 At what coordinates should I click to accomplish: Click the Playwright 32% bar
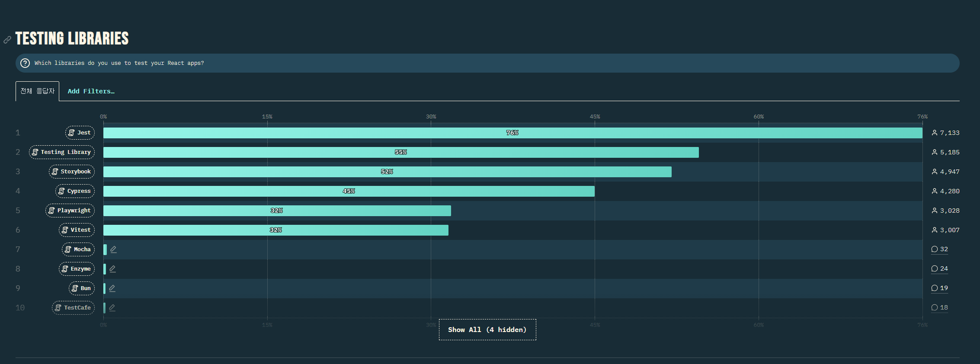(277, 211)
